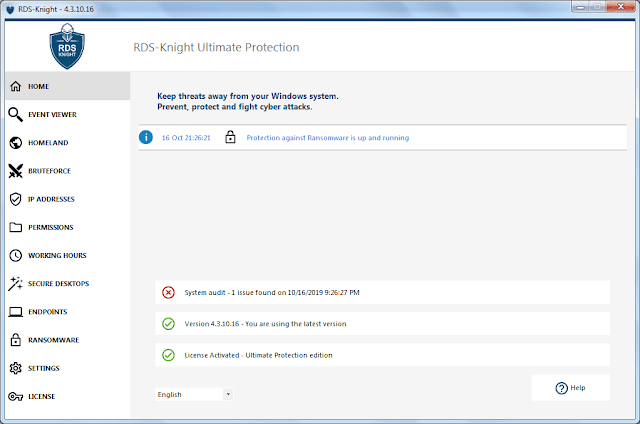
Task: Click the Ransomware padlock icon in sidebar
Action: click(x=16, y=340)
